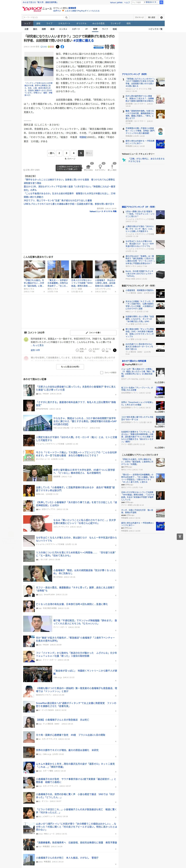Click the Yahoo!ニュース オリジナル 特集 badge
Viewport: 186px width, 868px height.
point(104,47)
